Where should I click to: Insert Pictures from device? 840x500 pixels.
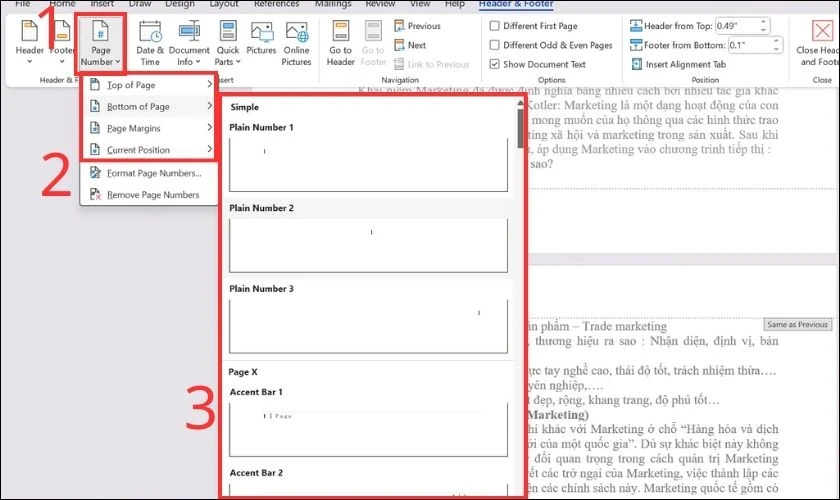[261, 44]
